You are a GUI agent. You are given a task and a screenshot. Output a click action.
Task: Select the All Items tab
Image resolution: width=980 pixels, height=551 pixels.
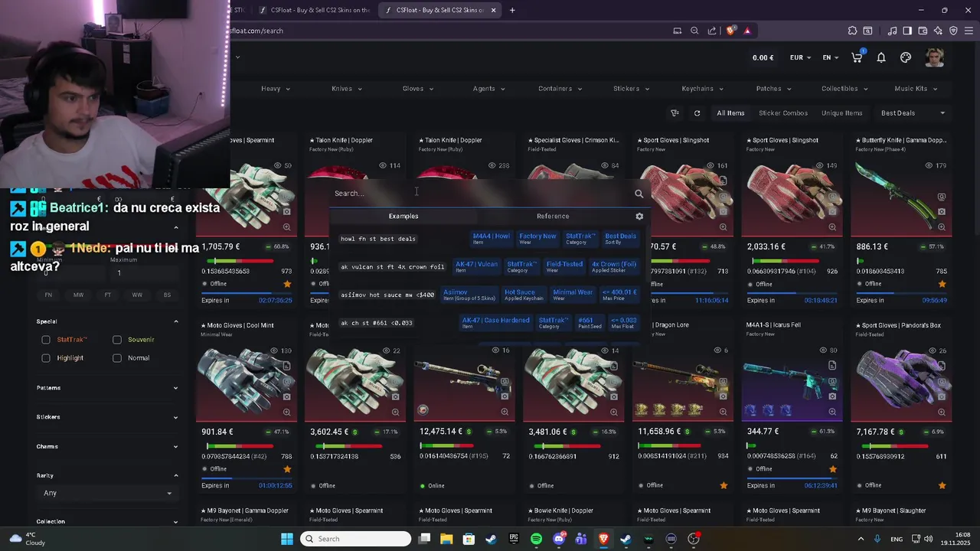730,113
